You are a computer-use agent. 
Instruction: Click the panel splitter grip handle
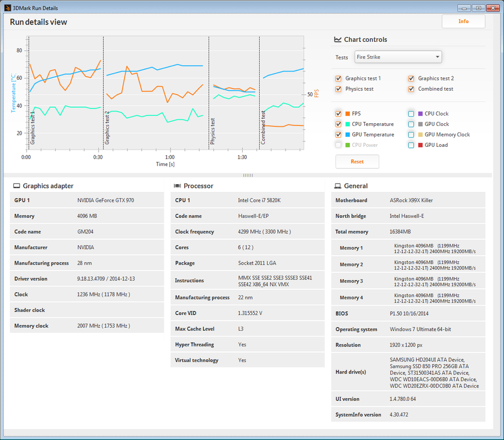(x=248, y=175)
